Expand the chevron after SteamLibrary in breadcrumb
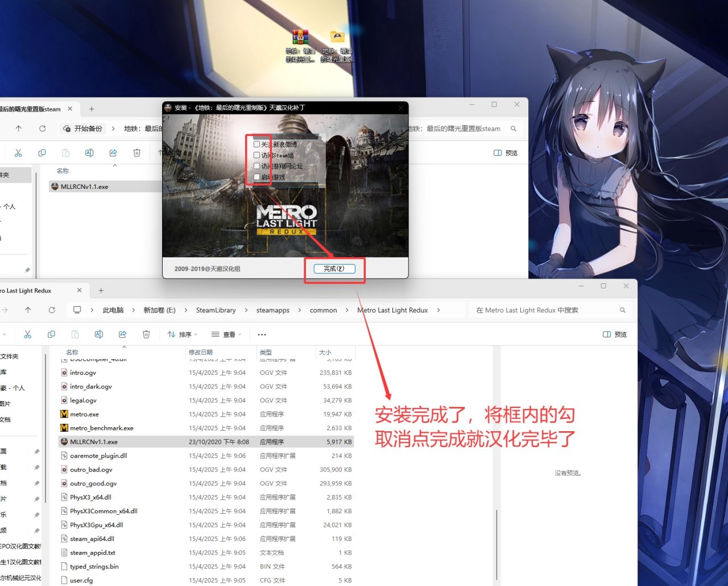This screenshot has height=586, width=728. click(x=246, y=310)
